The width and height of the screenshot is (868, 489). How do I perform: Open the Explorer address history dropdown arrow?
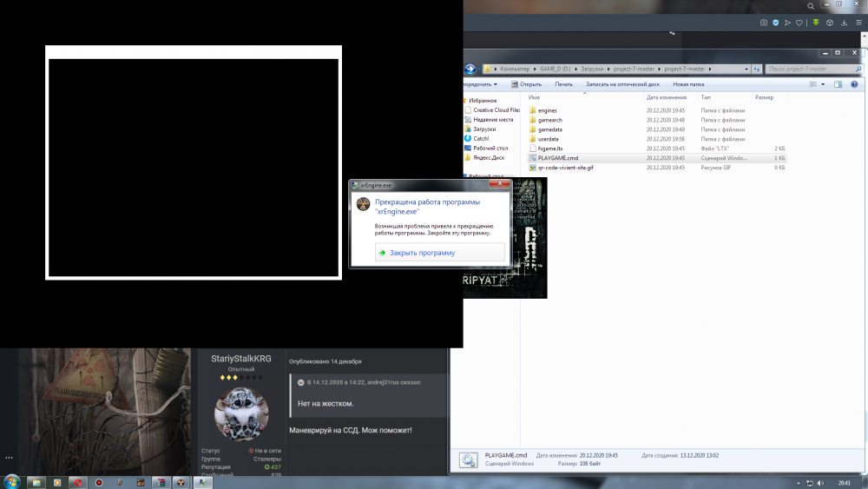point(746,69)
